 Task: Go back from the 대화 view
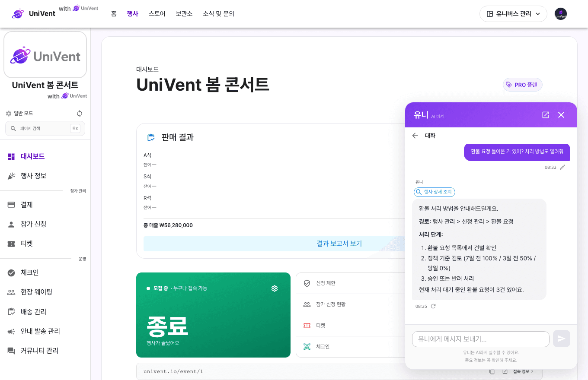point(415,136)
